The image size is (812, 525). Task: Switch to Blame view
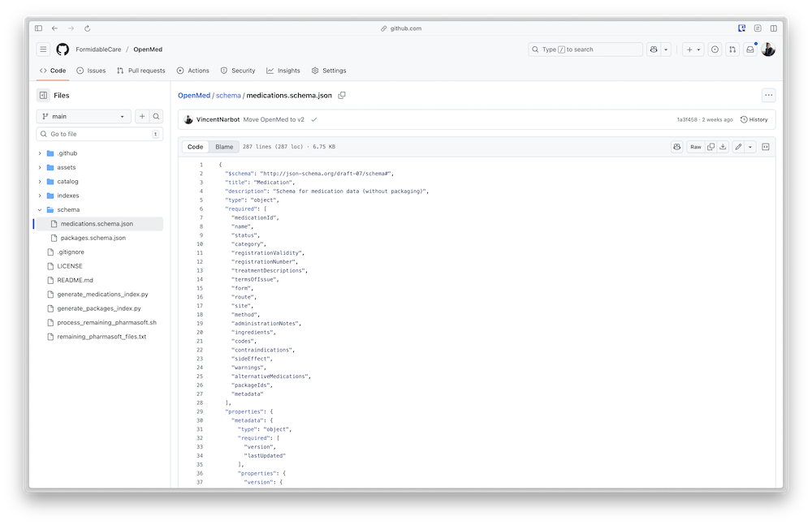click(x=224, y=147)
